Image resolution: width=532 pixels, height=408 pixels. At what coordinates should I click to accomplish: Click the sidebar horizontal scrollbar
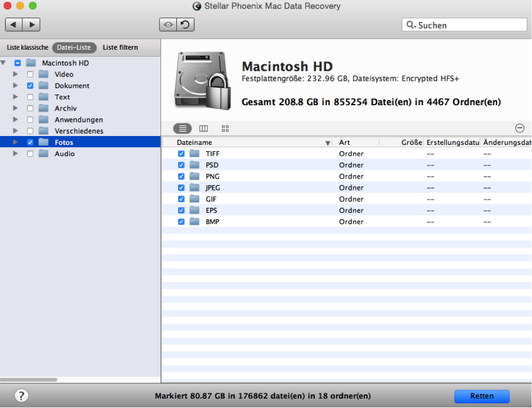(29, 380)
